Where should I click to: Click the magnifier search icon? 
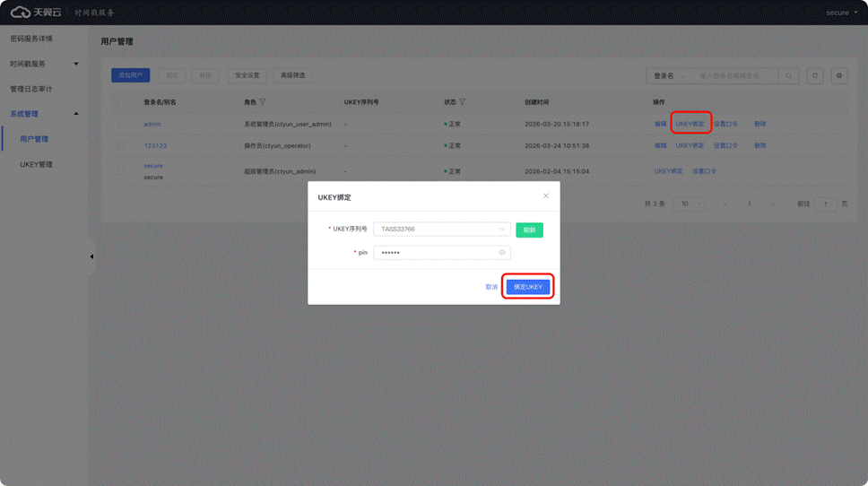coord(788,76)
